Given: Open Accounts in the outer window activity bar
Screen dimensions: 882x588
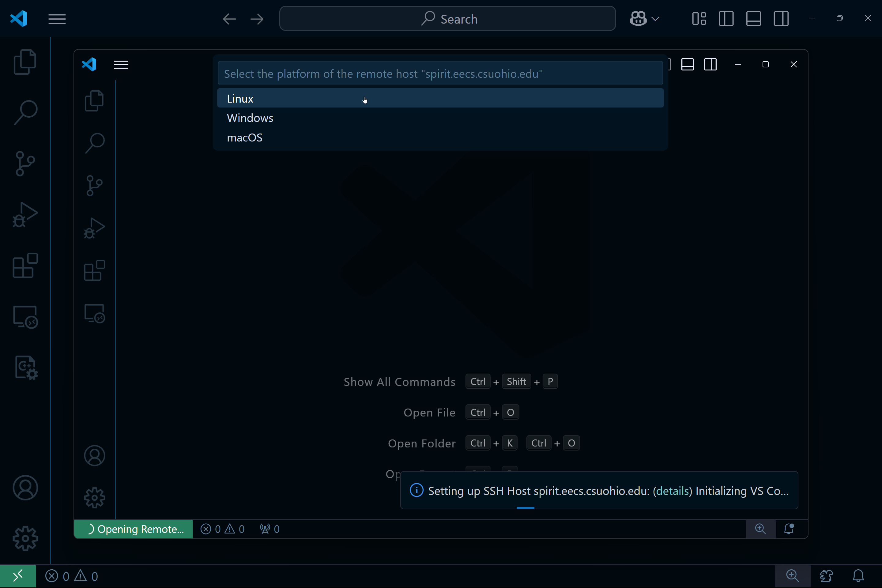Looking at the screenshot, I should (25, 488).
